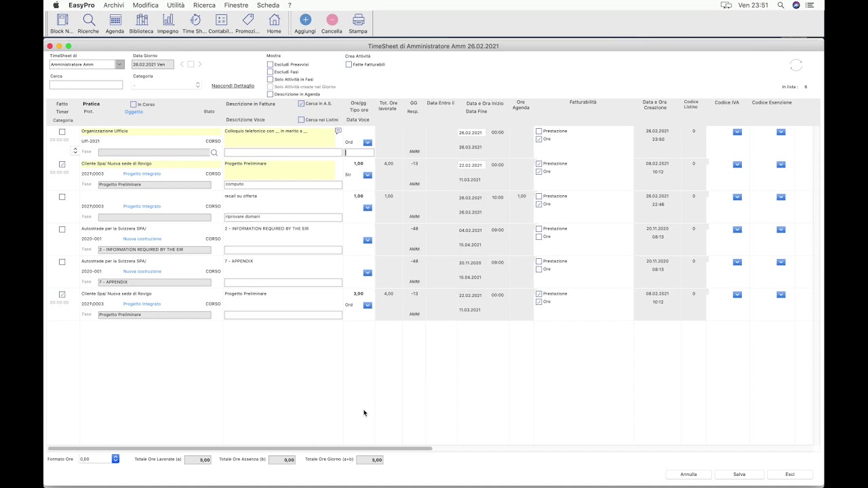Open the Apple menu
The width and height of the screenshot is (868, 488).
[56, 5]
